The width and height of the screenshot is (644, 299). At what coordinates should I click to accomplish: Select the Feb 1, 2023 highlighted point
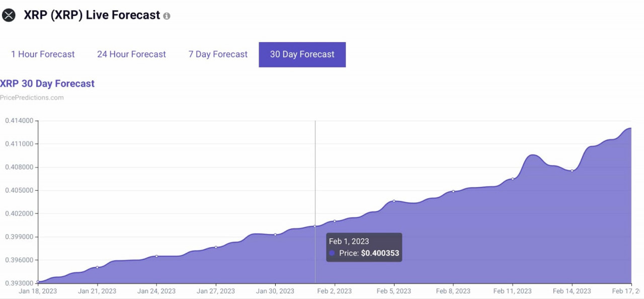point(315,226)
